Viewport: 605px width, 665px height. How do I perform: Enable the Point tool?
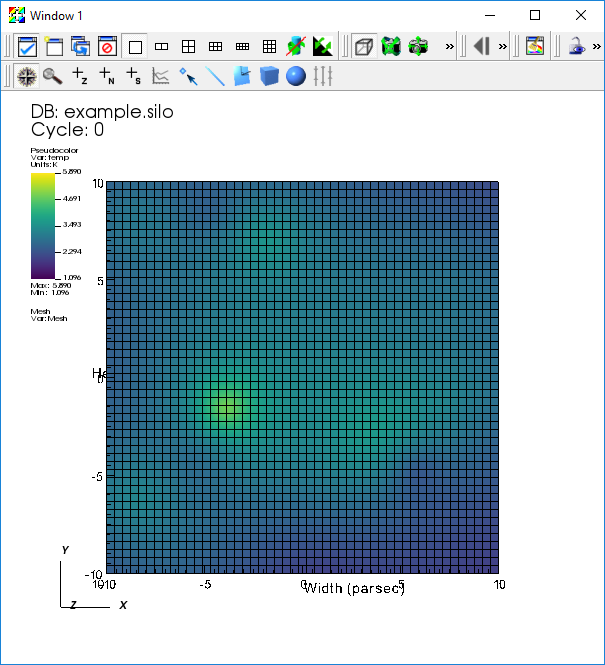188,77
